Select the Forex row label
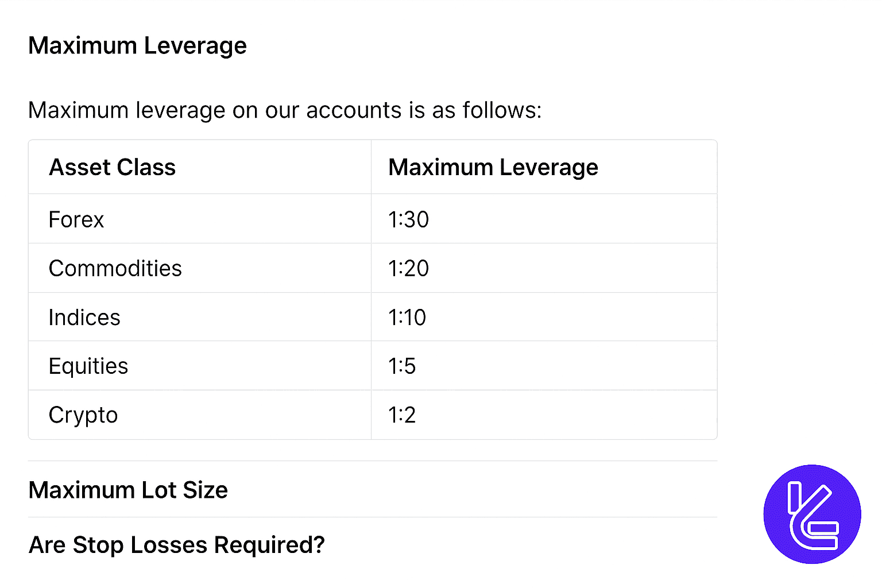Screen dimensions: 882x588 click(x=76, y=219)
